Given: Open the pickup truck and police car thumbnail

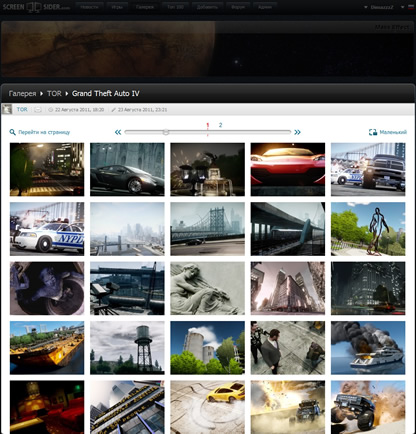Looking at the screenshot, I should 368,169.
